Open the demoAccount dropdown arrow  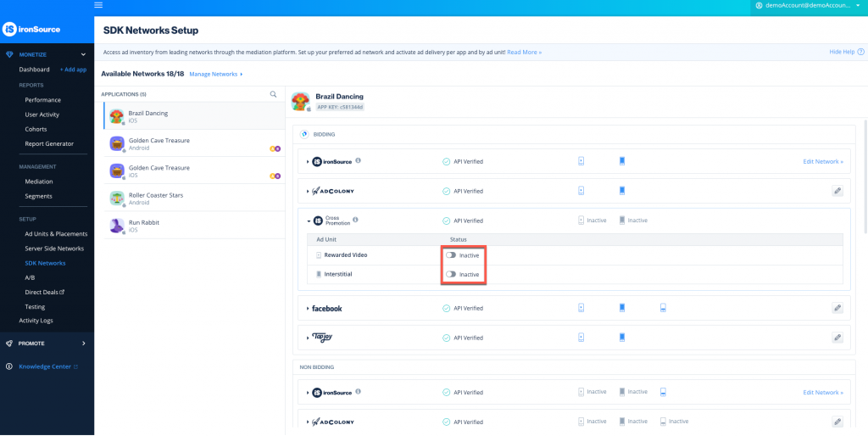point(858,5)
